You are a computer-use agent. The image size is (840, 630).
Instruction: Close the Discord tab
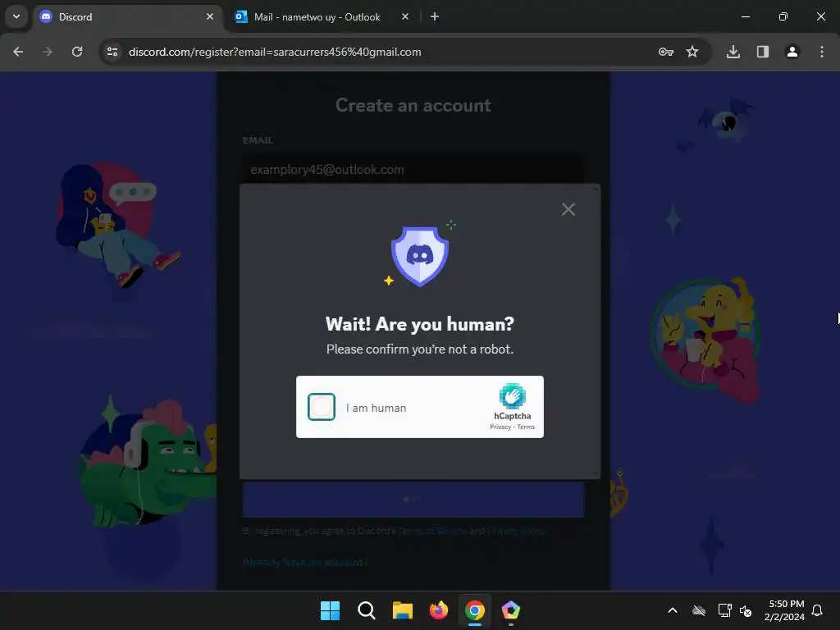[x=210, y=17]
